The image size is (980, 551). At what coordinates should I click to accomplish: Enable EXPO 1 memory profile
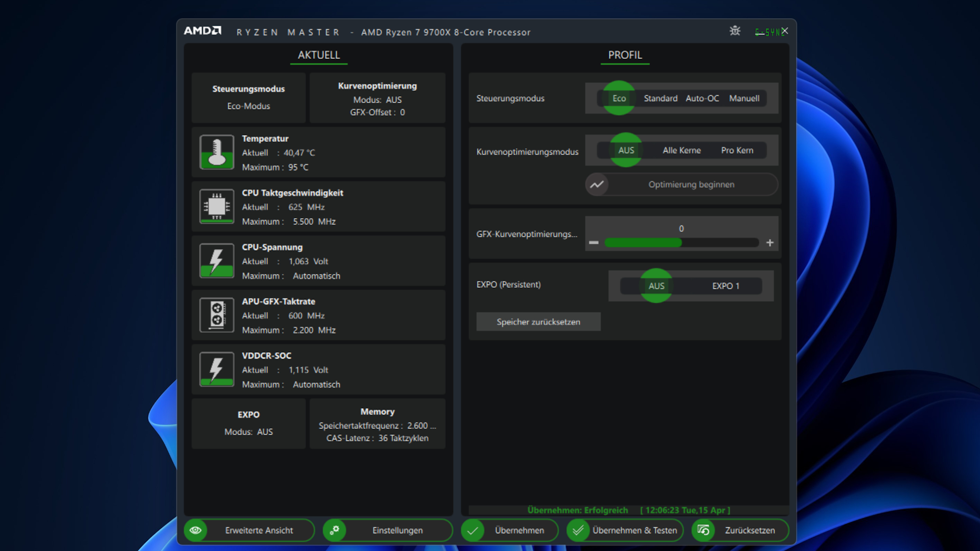tap(725, 286)
